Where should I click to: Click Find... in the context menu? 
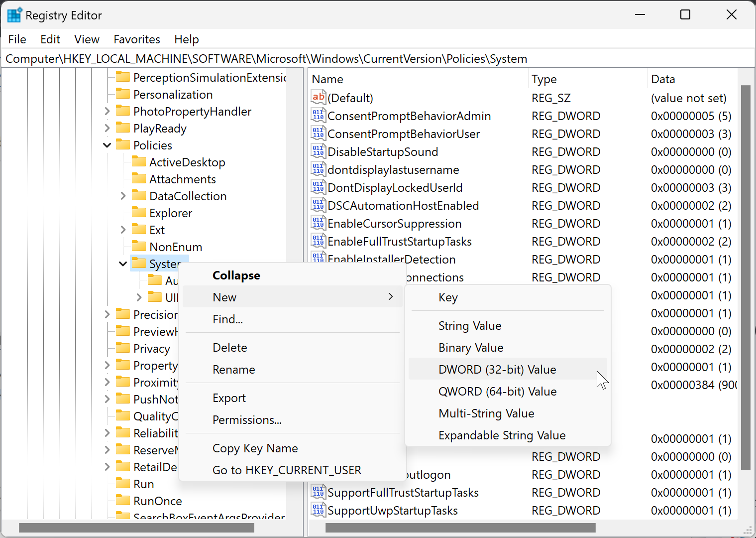coord(292,319)
